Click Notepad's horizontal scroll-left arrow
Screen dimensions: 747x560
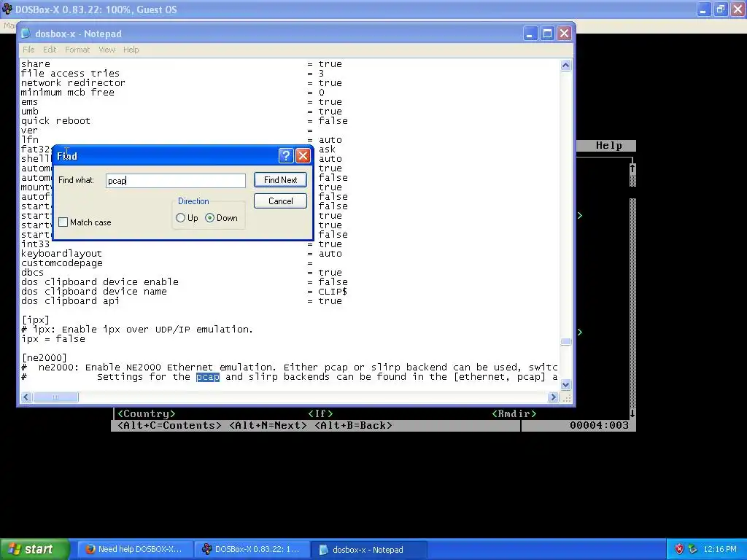click(26, 397)
